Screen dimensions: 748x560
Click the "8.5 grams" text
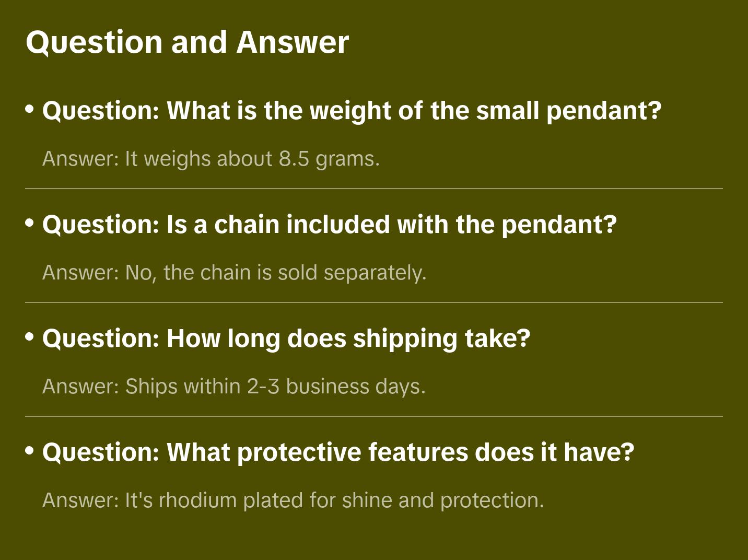pos(329,159)
